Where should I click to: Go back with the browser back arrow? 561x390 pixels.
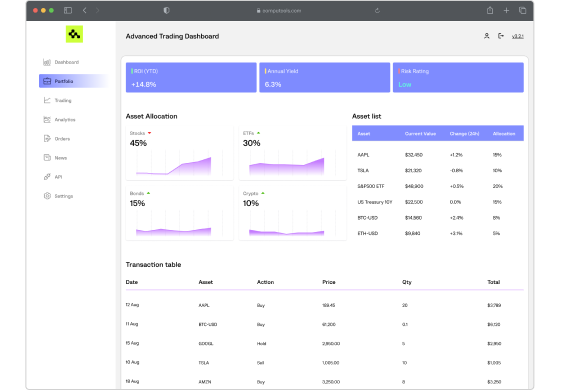84,10
